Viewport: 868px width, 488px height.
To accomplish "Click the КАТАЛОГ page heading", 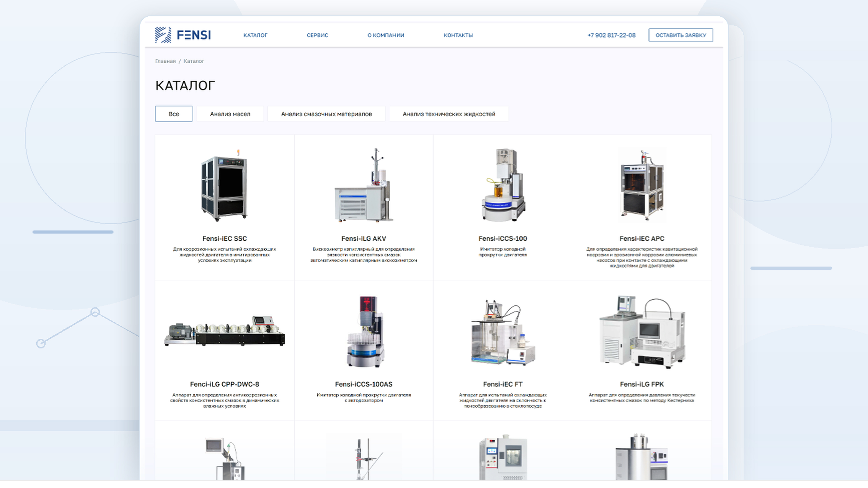I will (x=185, y=86).
